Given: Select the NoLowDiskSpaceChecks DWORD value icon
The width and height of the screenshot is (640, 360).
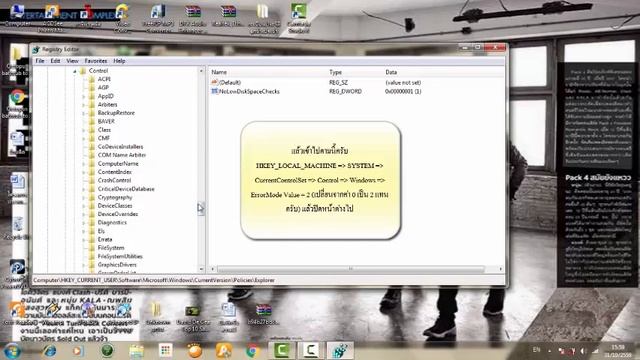Looking at the screenshot, I should tap(215, 91).
